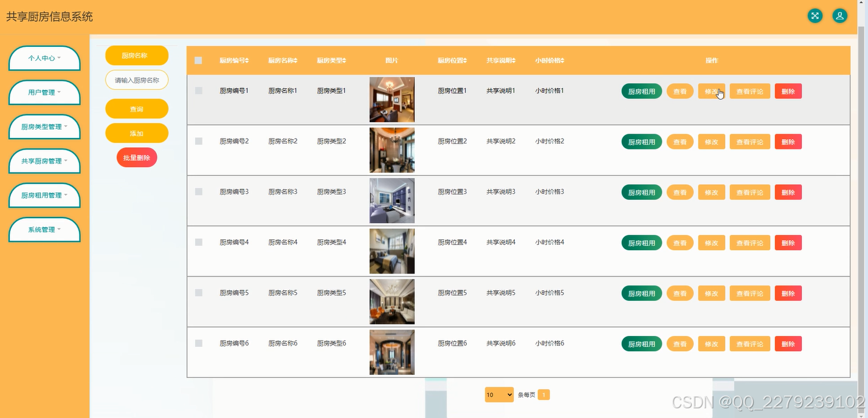This screenshot has width=868, height=418.
Task: Click the 查询 search button
Action: point(136,108)
